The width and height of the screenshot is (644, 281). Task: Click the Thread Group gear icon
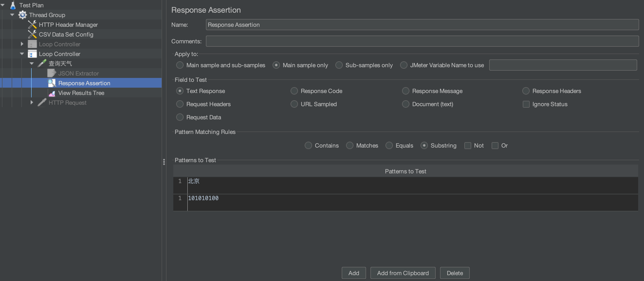(22, 15)
